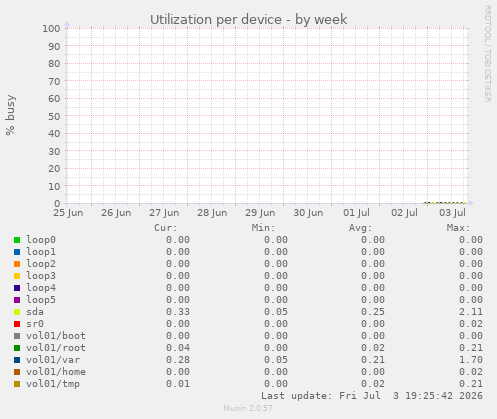Click the '01 Jul' x-axis date label
The image size is (497, 419).
click(x=356, y=213)
